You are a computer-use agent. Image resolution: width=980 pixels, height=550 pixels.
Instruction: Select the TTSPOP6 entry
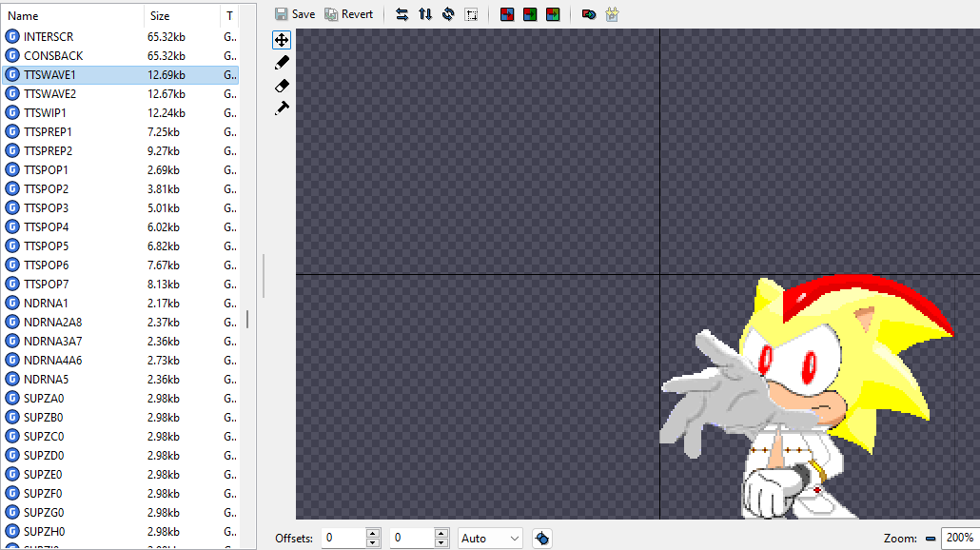click(121, 265)
